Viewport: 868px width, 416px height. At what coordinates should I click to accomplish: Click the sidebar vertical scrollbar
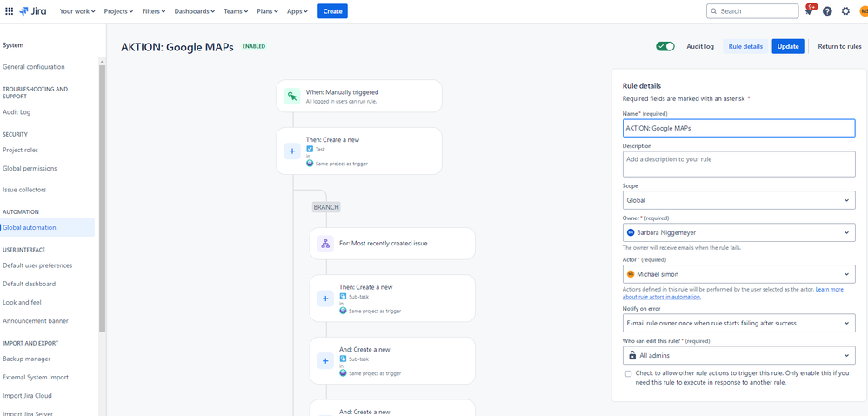click(x=102, y=198)
